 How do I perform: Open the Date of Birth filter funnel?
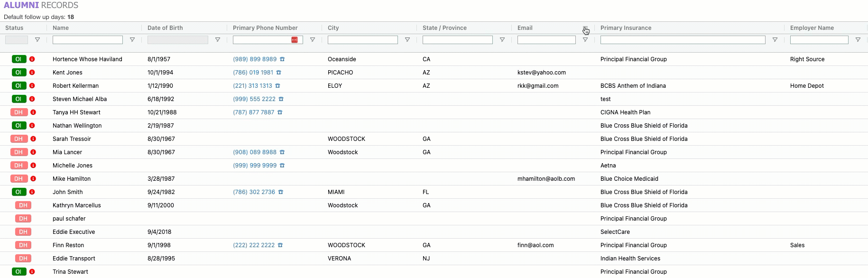[x=218, y=40]
